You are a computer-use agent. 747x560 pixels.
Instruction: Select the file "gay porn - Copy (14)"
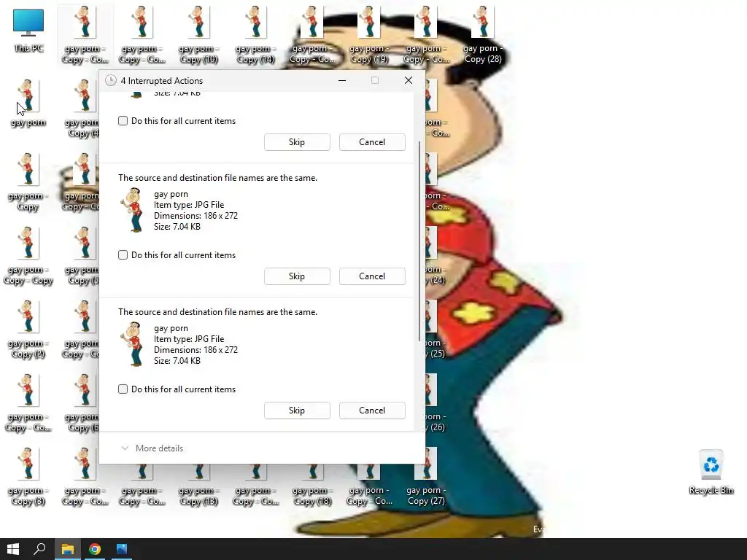tap(255, 35)
